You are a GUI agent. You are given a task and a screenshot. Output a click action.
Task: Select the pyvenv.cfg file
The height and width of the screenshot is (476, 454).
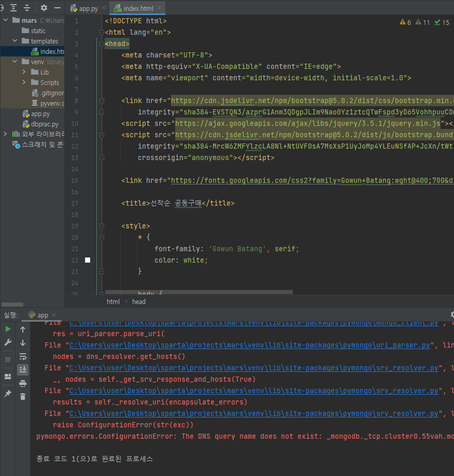pos(48,103)
